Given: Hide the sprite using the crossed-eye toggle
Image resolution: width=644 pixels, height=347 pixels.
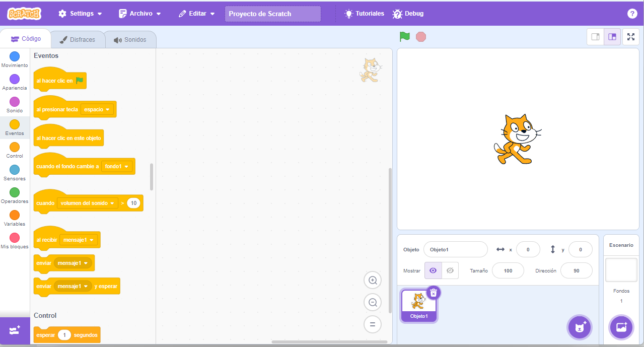Looking at the screenshot, I should pyautogui.click(x=450, y=270).
